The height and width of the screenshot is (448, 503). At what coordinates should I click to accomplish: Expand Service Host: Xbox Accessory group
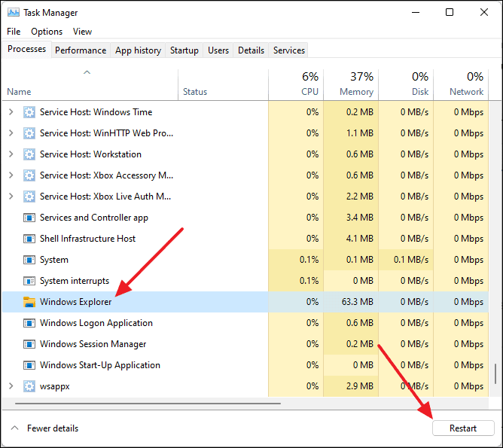pyautogui.click(x=11, y=175)
